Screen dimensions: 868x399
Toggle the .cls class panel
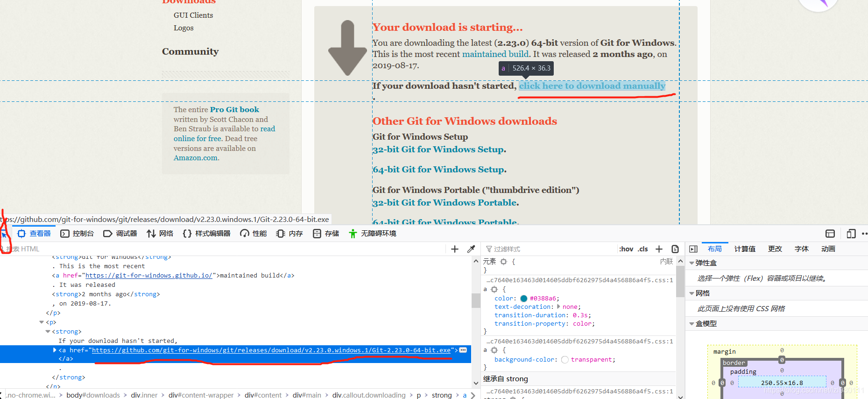(x=643, y=249)
